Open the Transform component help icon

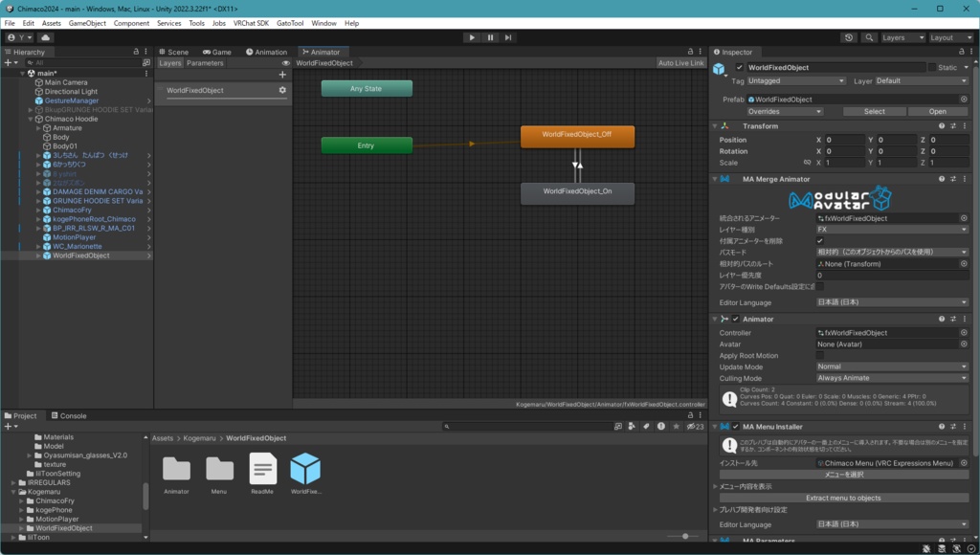(942, 126)
